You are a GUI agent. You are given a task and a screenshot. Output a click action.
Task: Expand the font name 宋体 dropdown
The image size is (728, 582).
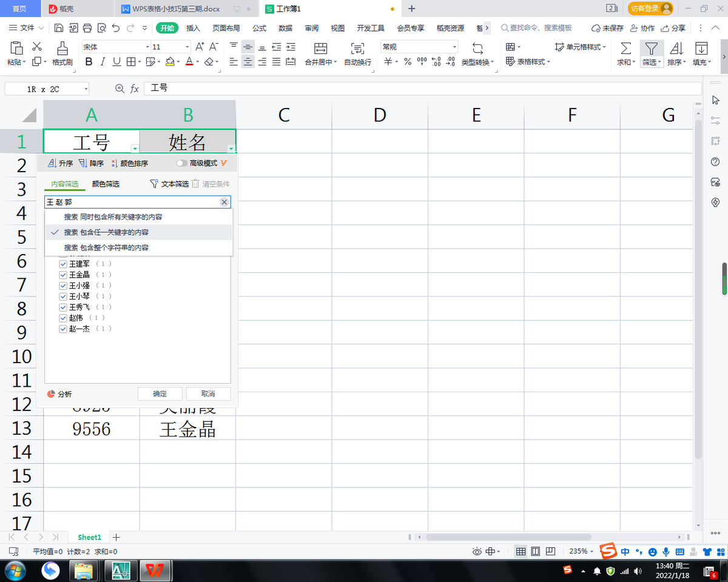pos(147,47)
